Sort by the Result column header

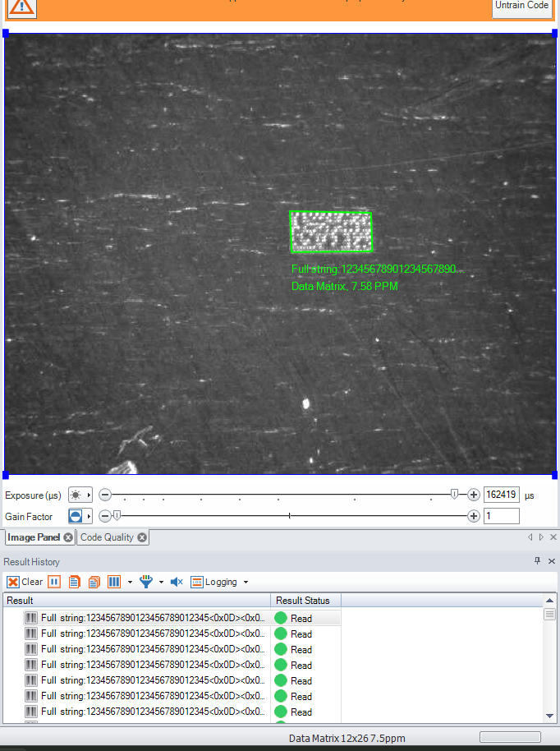click(x=137, y=600)
